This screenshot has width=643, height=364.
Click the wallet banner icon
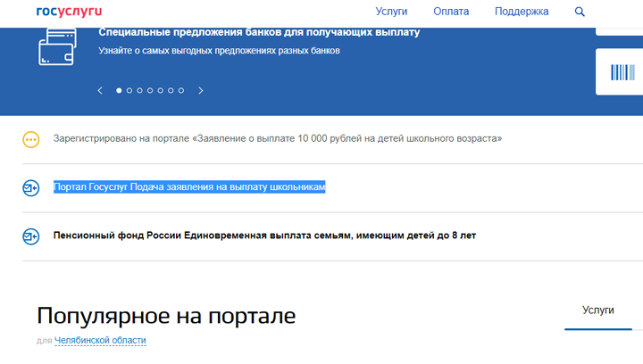pos(57,46)
